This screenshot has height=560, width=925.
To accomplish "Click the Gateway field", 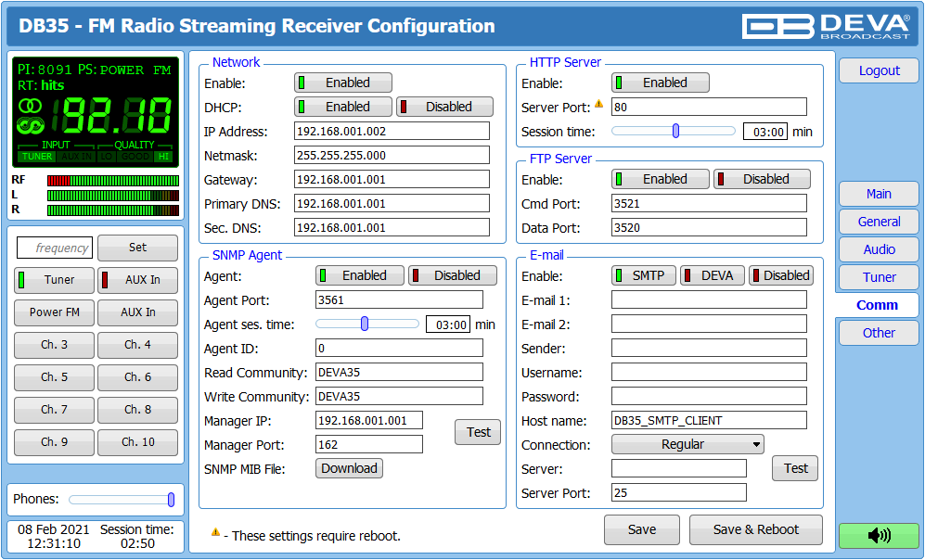I will [392, 179].
